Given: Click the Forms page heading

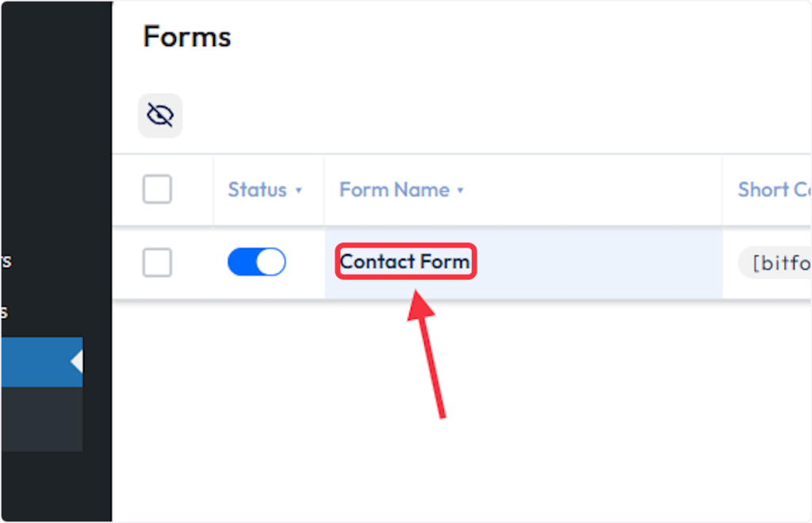Looking at the screenshot, I should click(x=186, y=37).
